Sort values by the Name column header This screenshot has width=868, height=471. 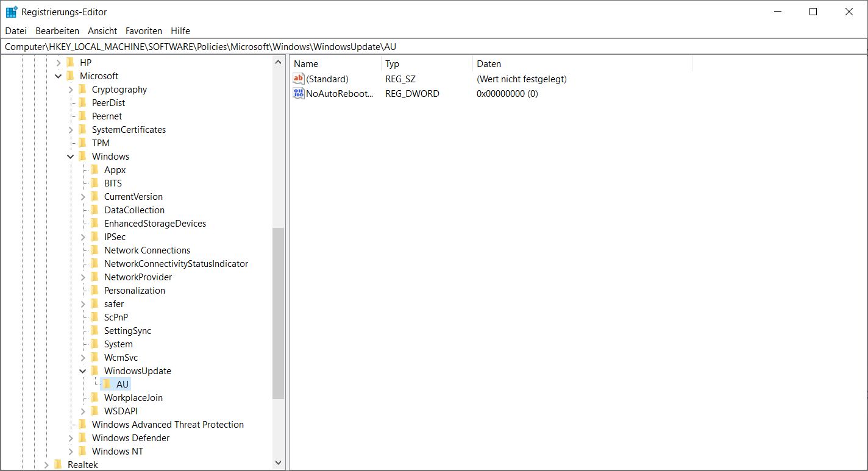click(336, 63)
